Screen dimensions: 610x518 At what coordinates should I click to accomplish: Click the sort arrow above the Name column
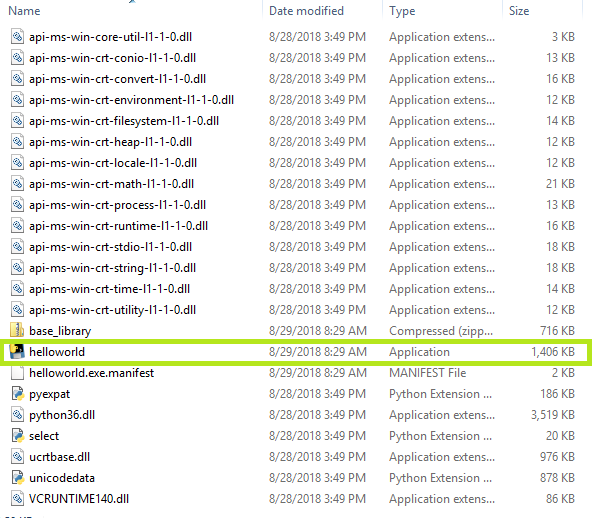coord(133,2)
